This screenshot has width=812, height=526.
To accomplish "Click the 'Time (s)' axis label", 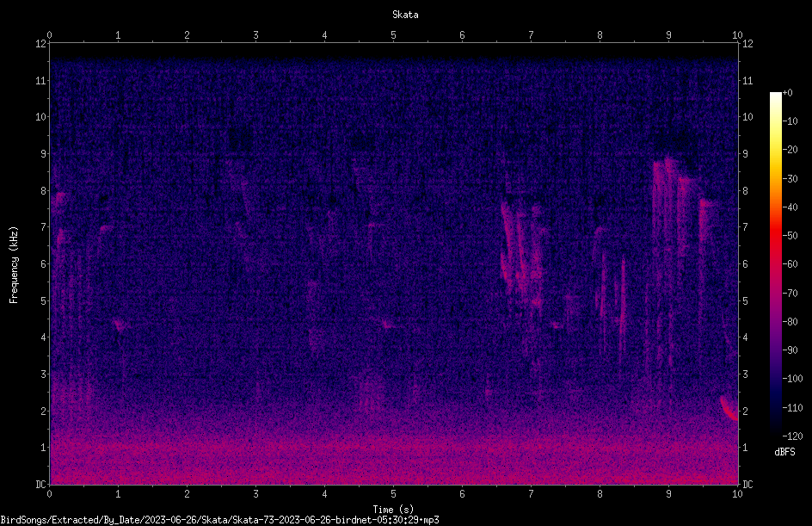I will click(x=393, y=510).
